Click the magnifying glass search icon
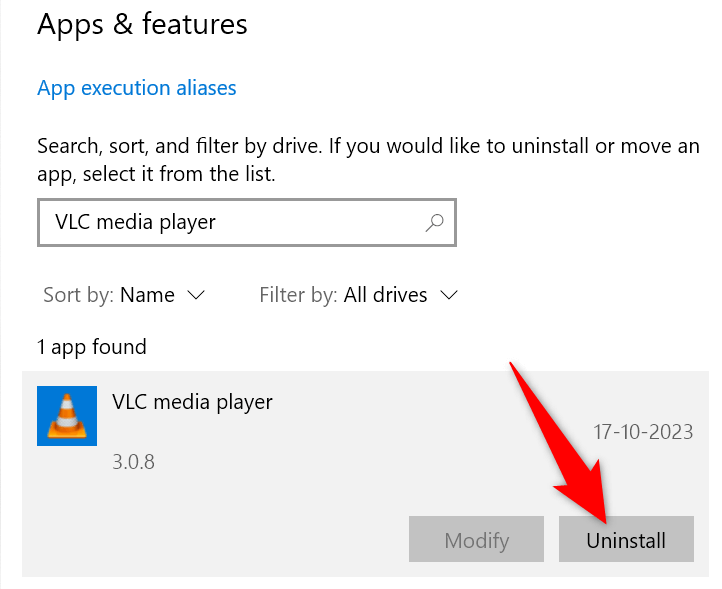Screen dimensions: 722x589 pyautogui.click(x=435, y=222)
